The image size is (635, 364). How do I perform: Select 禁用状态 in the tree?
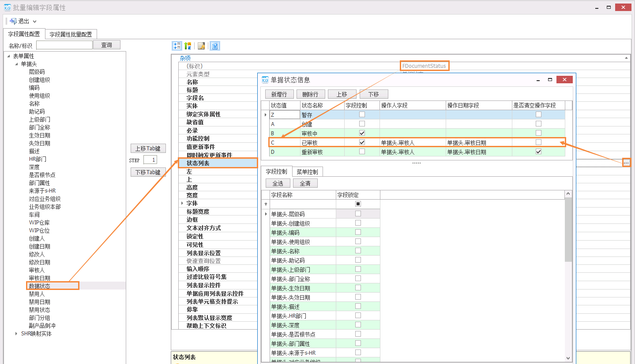39,310
